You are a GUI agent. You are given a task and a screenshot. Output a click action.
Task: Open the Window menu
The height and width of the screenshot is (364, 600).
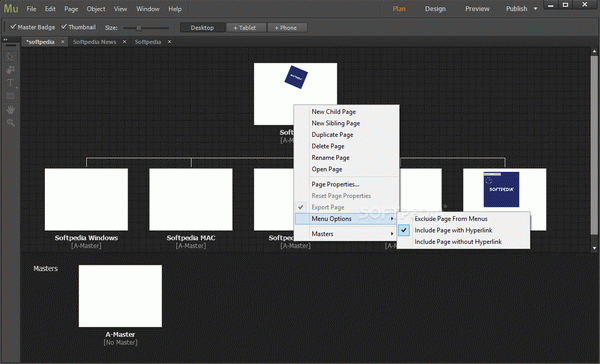148,9
